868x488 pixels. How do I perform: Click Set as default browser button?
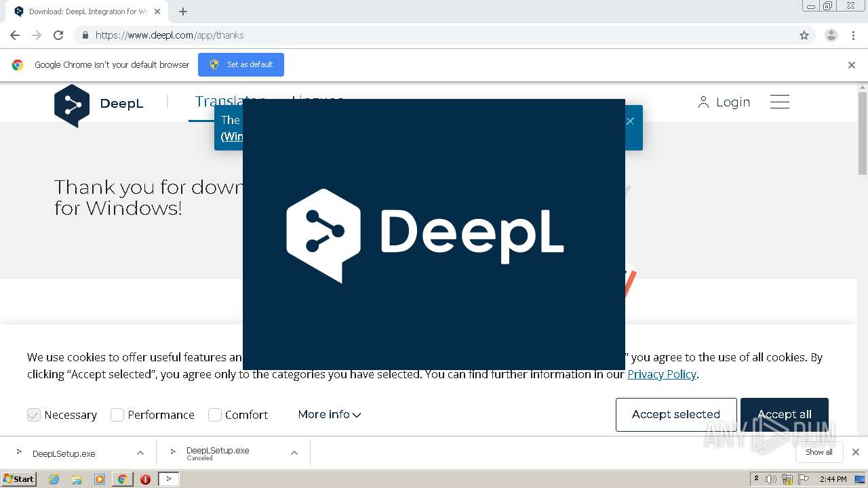tap(241, 64)
